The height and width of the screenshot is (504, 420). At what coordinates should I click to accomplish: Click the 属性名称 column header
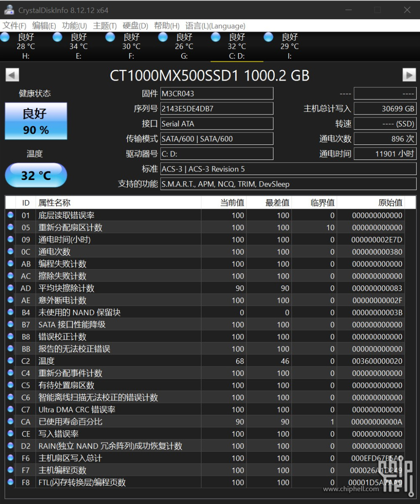(118, 203)
